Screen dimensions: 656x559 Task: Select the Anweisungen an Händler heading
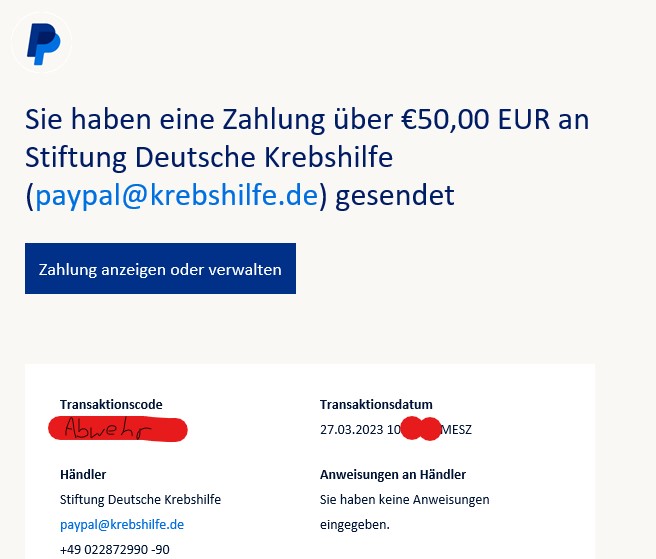393,474
